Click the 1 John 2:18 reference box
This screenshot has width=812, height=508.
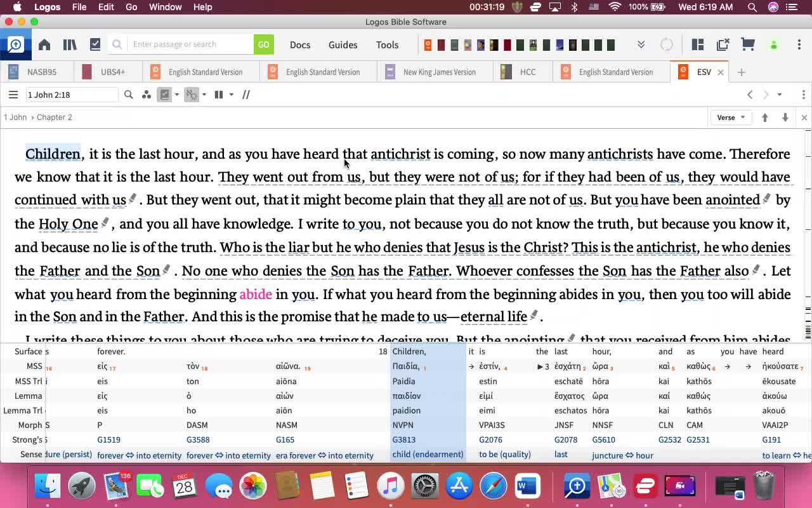72,95
